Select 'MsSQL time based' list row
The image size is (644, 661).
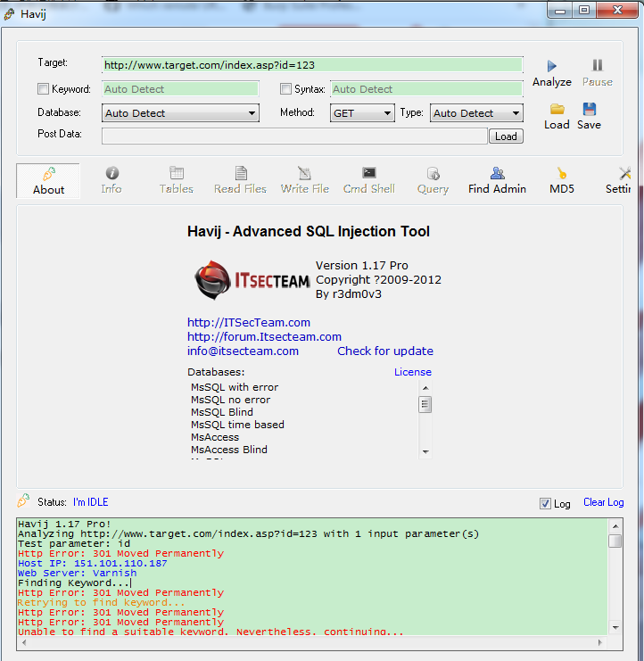[x=237, y=425]
